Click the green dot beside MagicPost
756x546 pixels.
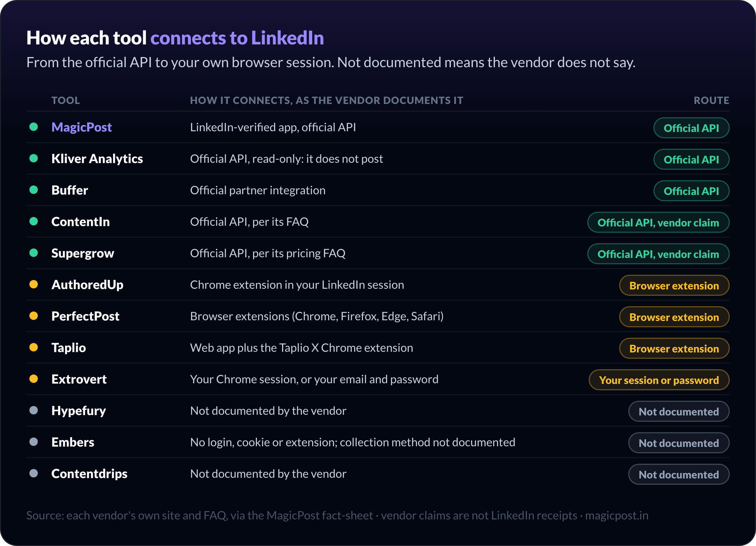34,127
